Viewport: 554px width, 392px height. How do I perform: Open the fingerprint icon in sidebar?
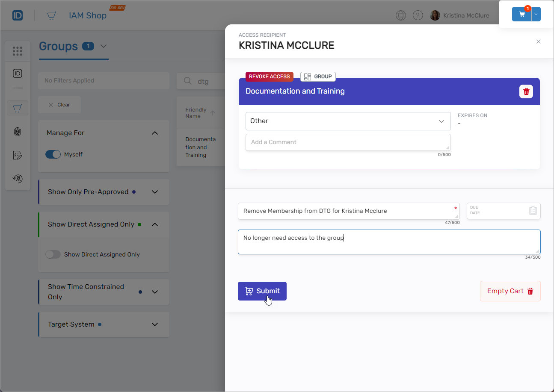(18, 132)
